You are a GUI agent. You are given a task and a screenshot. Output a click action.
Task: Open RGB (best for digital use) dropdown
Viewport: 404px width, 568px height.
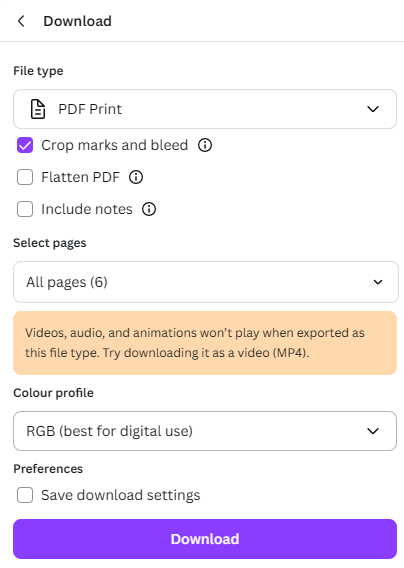205,431
